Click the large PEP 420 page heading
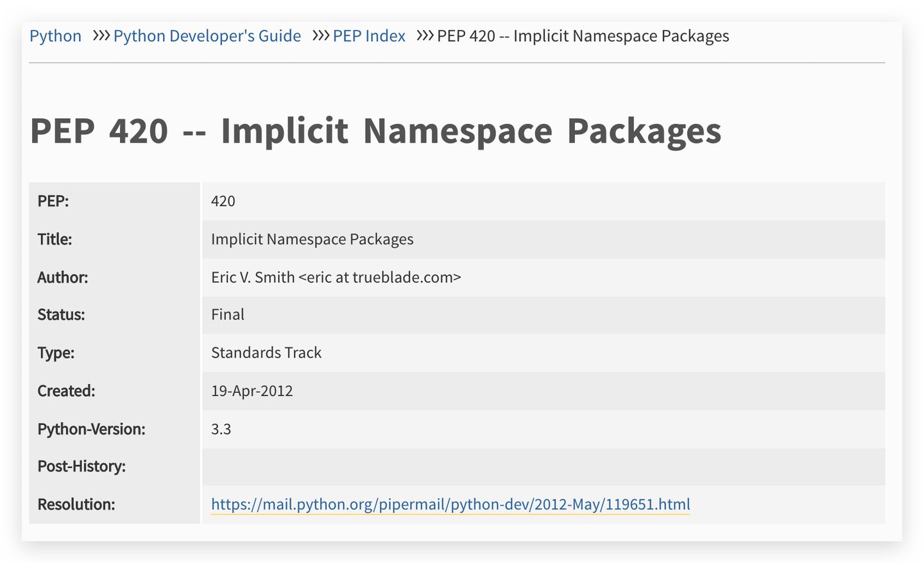Screen dimensions: 924x563 375,131
